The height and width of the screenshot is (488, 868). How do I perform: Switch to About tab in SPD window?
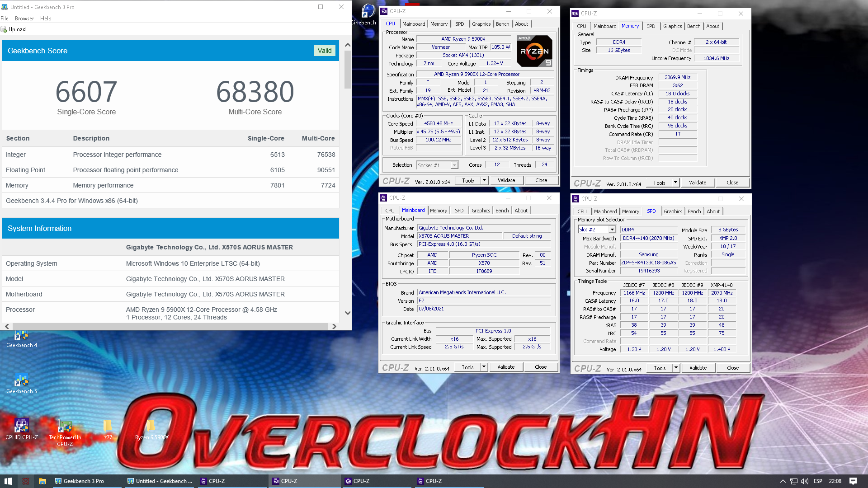(x=713, y=211)
